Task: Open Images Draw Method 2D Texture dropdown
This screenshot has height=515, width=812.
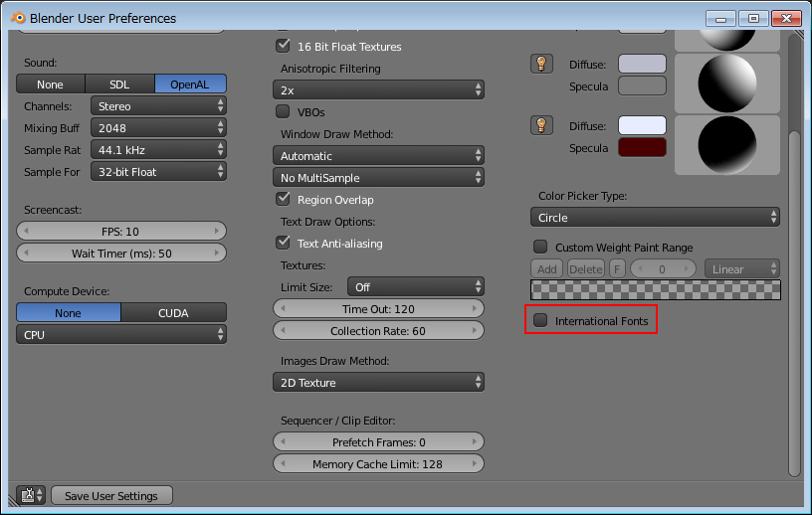Action: point(378,382)
